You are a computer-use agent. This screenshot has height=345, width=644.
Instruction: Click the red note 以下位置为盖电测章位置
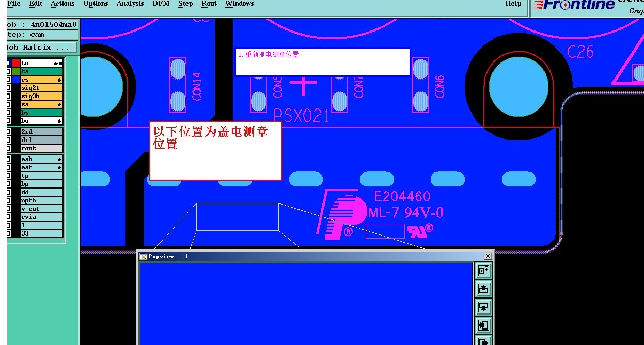[x=215, y=150]
